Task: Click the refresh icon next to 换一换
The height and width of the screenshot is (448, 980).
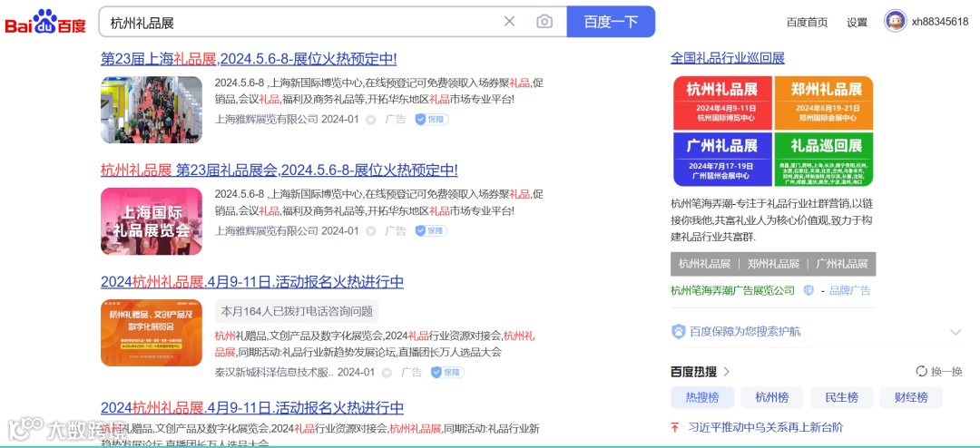Action: [x=921, y=372]
